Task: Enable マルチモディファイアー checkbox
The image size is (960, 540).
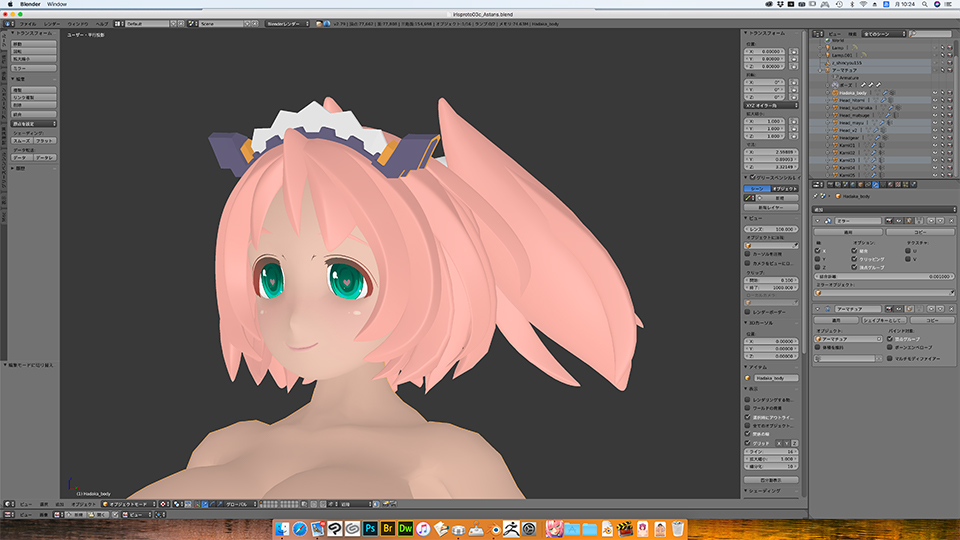Action: [x=890, y=358]
